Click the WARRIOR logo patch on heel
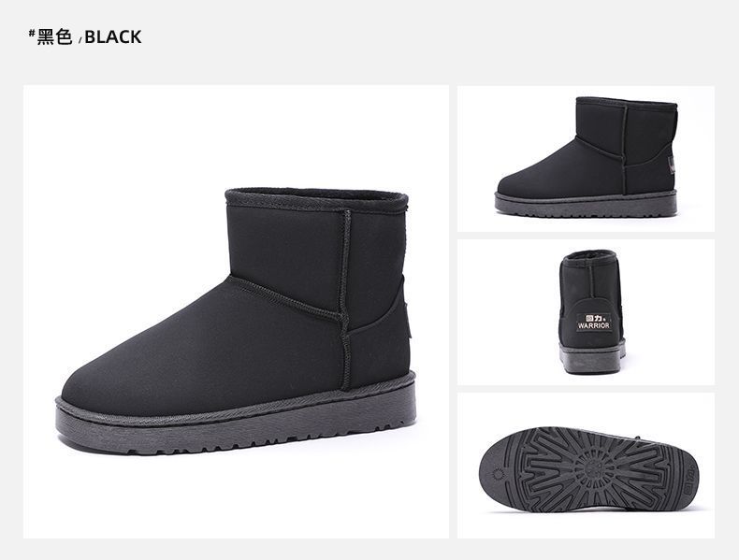This screenshot has height=560, width=739. click(x=594, y=322)
